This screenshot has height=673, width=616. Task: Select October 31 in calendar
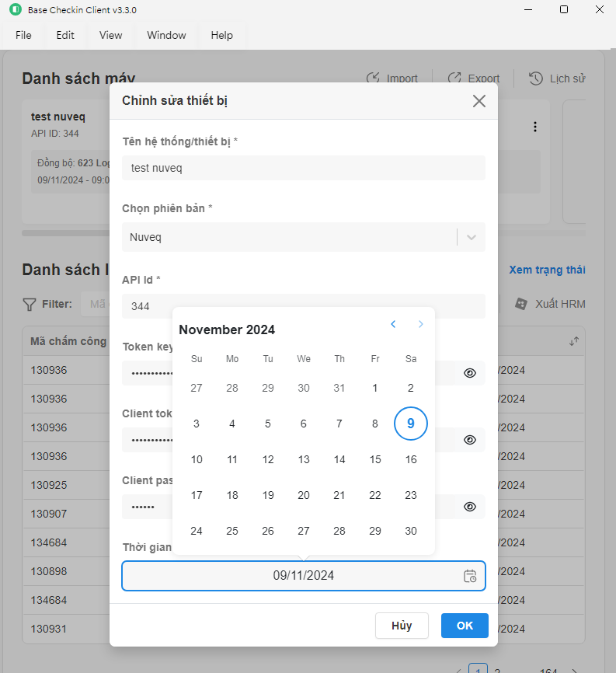(x=339, y=388)
